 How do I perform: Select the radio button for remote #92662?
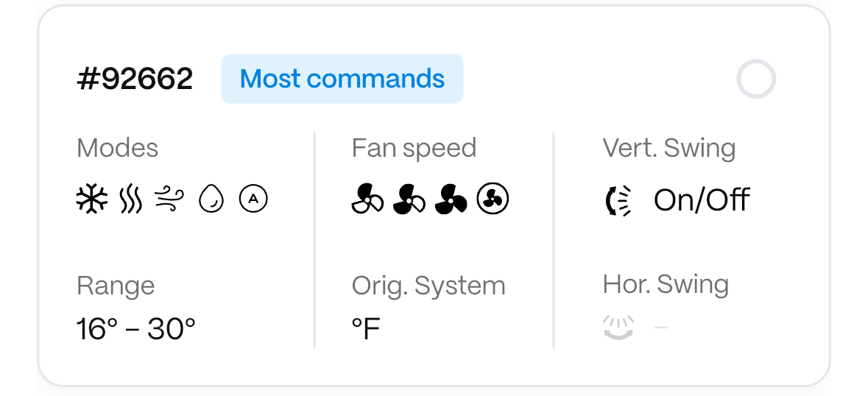coord(756,79)
